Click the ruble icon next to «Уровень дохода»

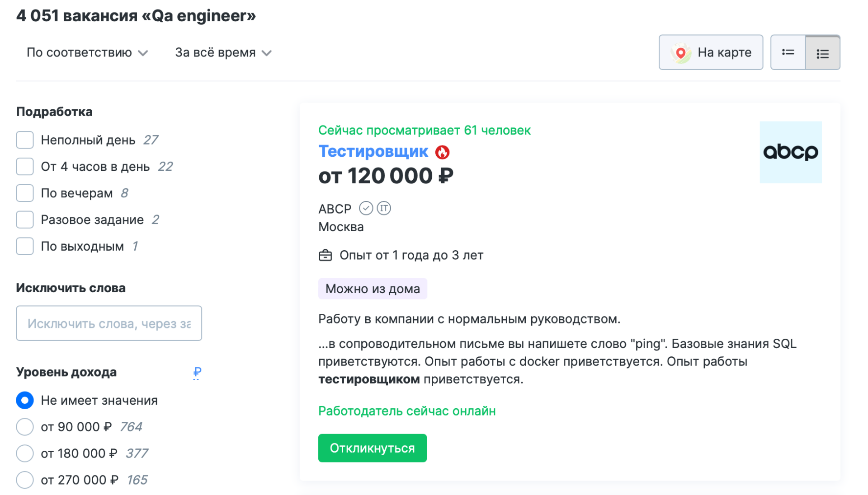196,372
